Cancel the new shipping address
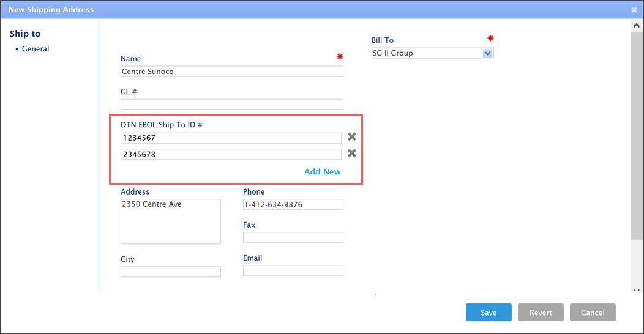 tap(592, 313)
